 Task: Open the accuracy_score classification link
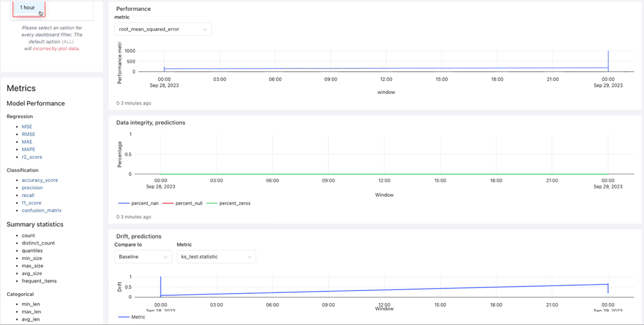tap(40, 180)
